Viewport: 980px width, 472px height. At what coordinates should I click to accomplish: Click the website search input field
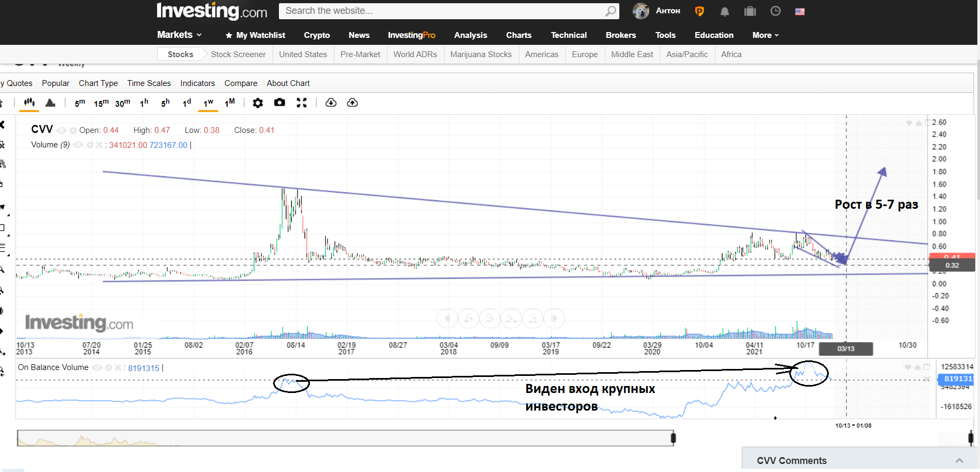pyautogui.click(x=444, y=11)
